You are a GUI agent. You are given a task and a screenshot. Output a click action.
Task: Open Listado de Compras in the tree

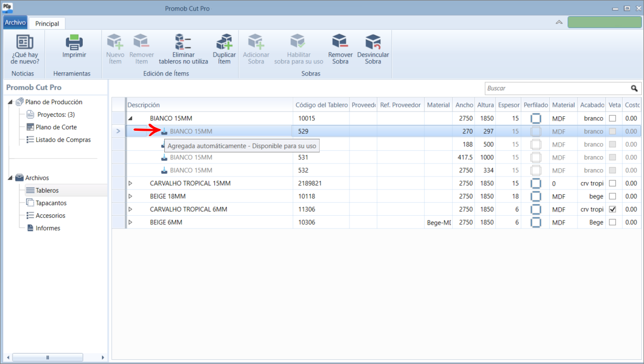63,140
